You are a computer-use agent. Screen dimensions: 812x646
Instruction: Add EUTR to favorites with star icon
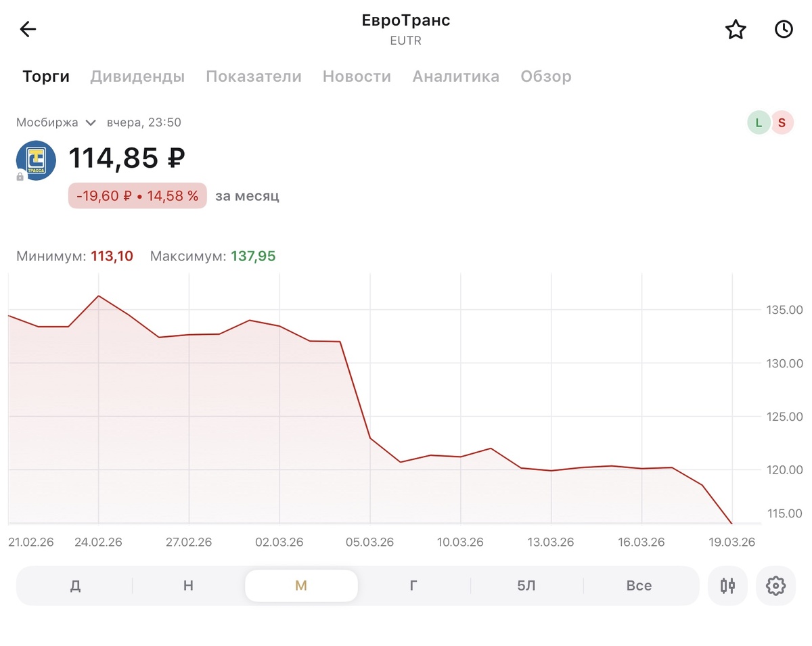(736, 30)
